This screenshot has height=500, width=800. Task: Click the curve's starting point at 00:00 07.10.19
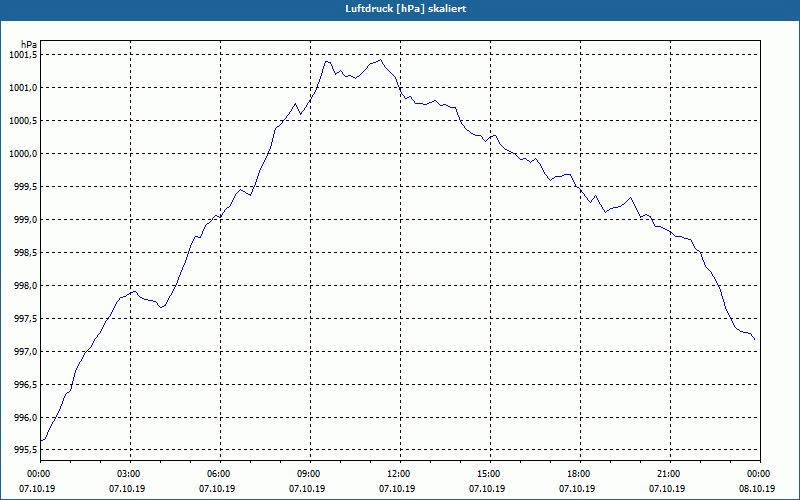41,440
